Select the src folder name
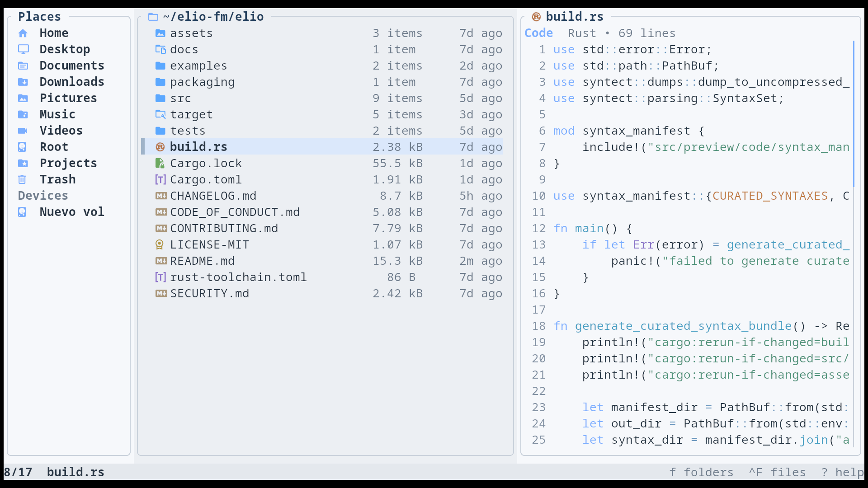Image resolution: width=868 pixels, height=488 pixels. point(180,99)
